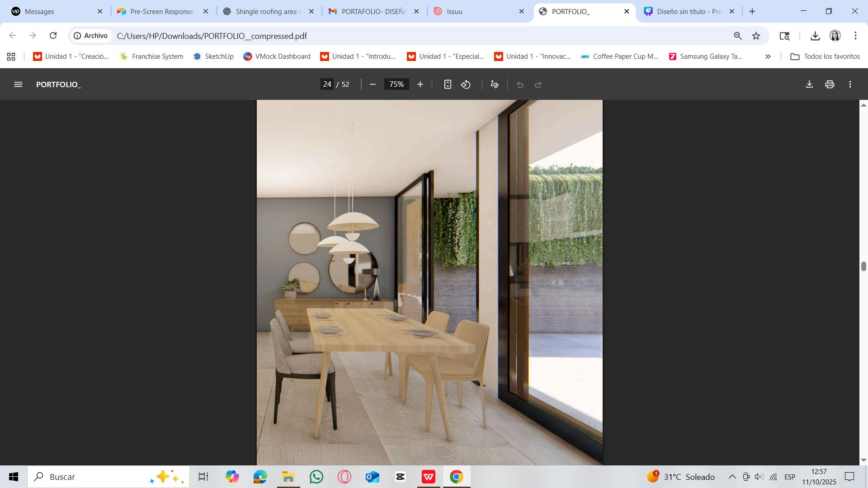The width and height of the screenshot is (868, 488).
Task: Select the draw annotation tool
Action: [x=495, y=84]
